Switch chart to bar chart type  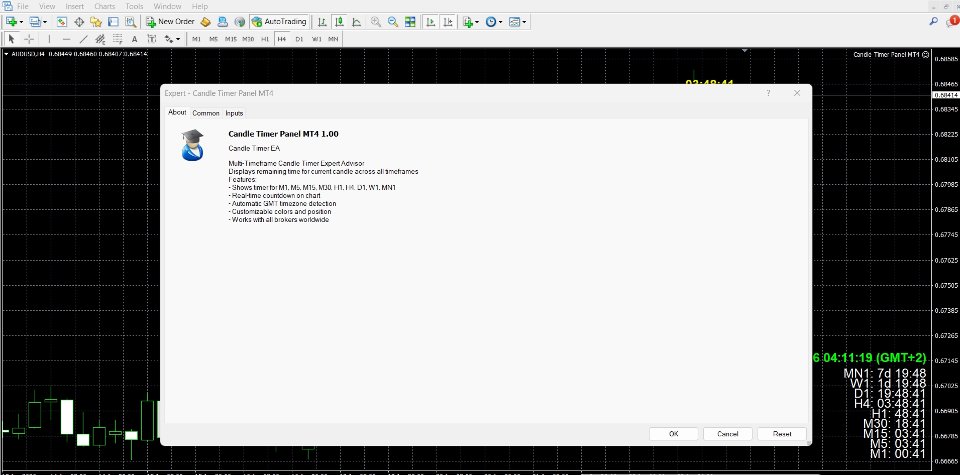322,21
